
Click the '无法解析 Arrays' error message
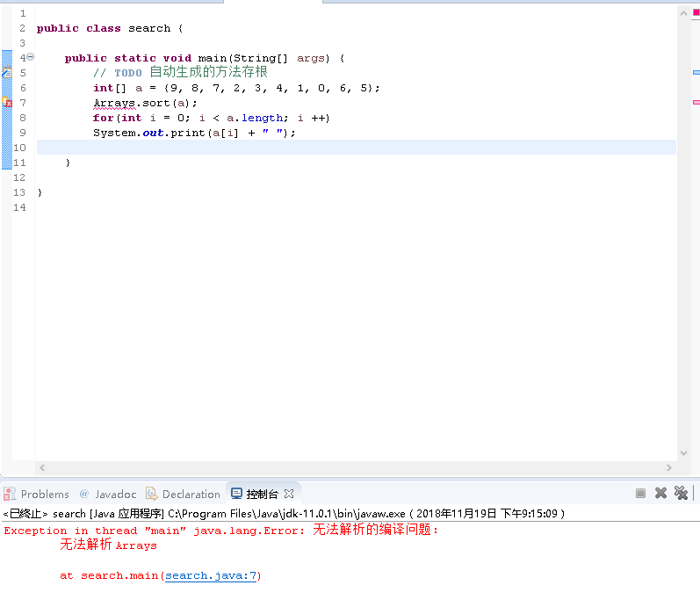point(109,545)
